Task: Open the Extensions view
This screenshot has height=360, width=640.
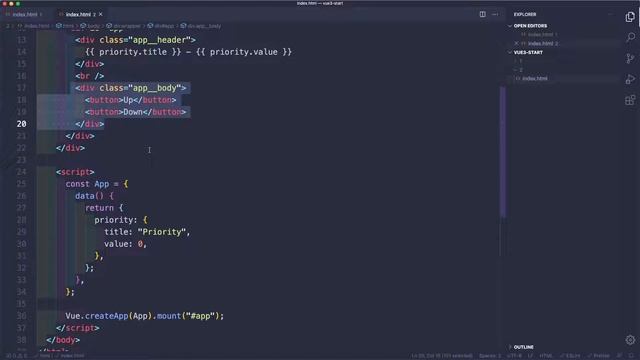Action: pos(630,100)
